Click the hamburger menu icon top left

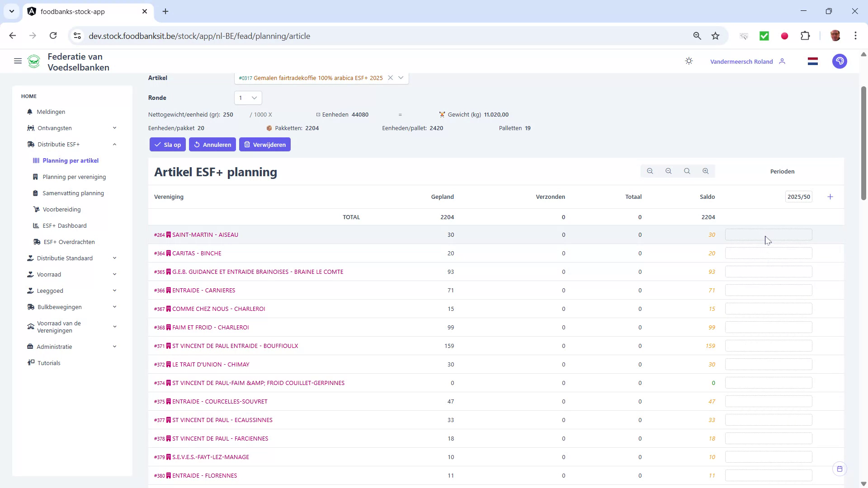pos(18,61)
